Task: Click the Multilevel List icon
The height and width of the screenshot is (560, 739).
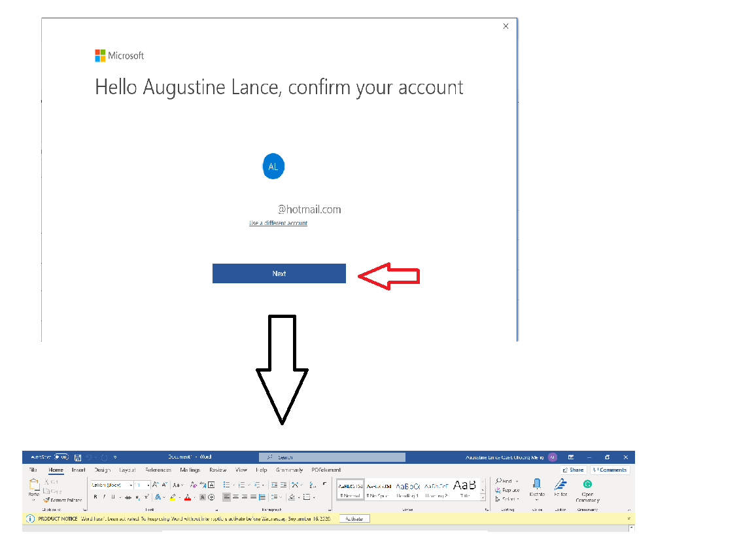Action: (257, 485)
